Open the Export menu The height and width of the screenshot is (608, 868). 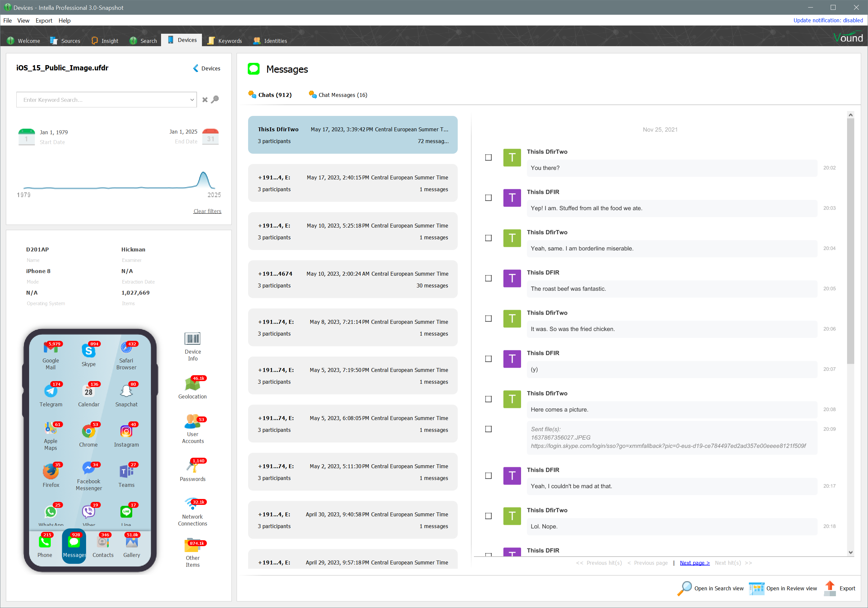pyautogui.click(x=44, y=20)
